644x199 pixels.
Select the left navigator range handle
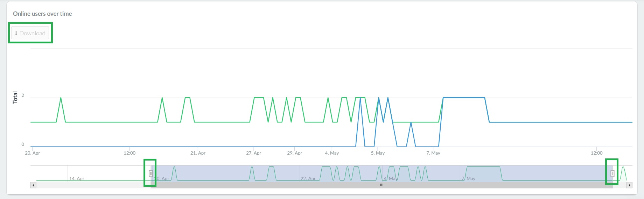tap(151, 173)
